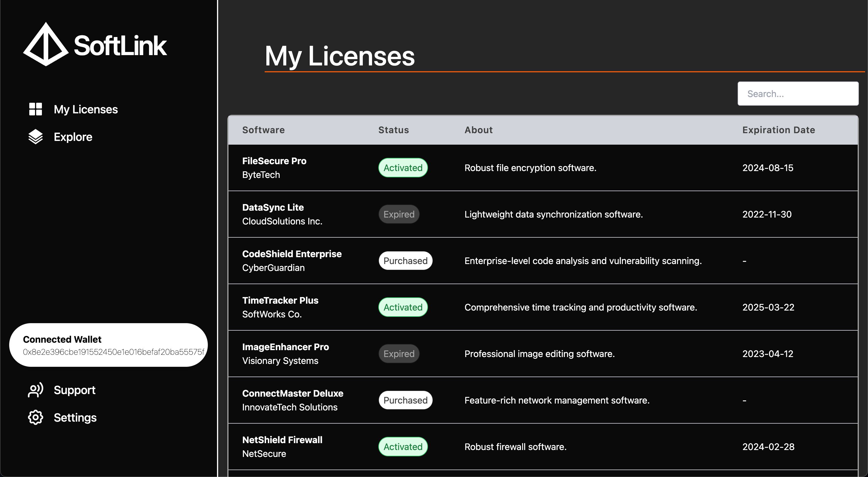
Task: Click TimeTracker Plus expiration 2025-03-22
Action: point(768,307)
